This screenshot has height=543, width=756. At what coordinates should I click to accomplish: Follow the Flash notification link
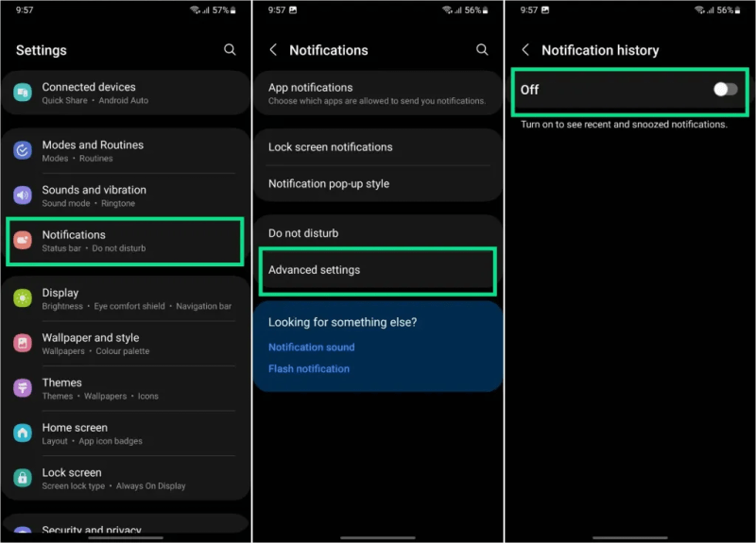(308, 369)
